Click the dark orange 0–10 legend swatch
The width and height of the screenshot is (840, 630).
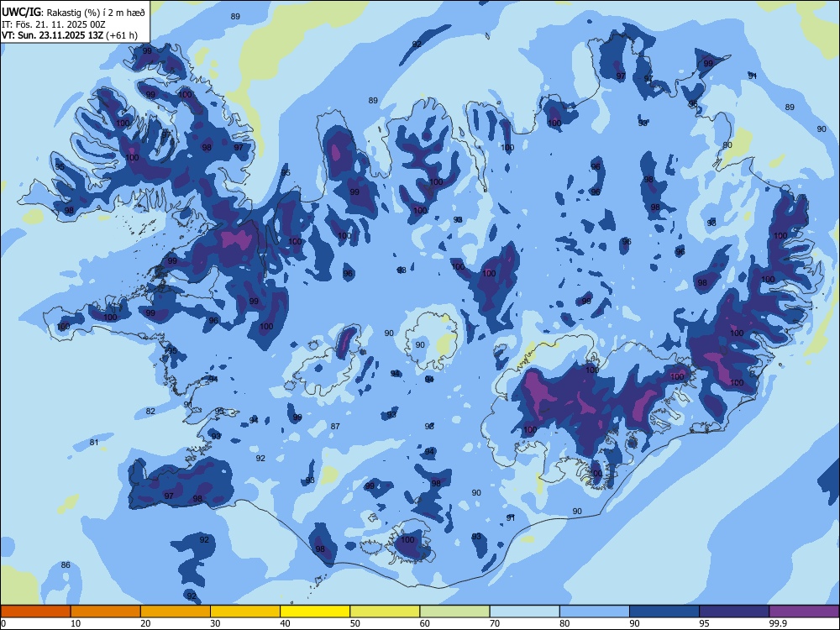coord(35,612)
